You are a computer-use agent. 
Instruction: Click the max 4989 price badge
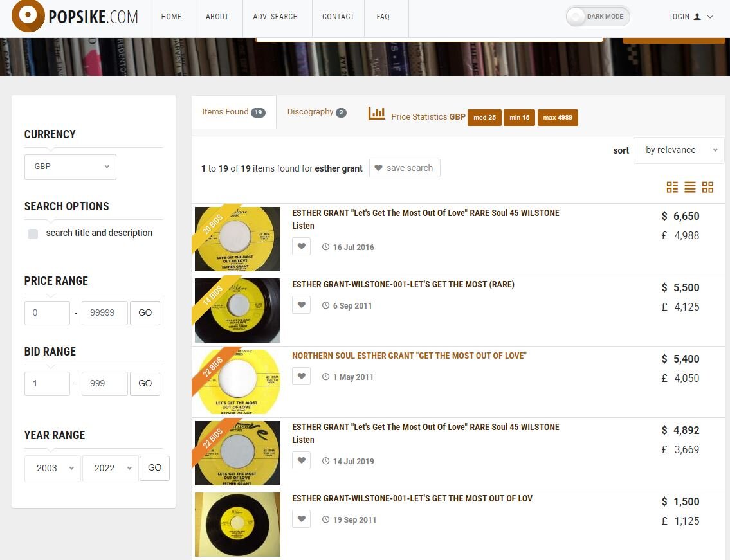point(558,117)
